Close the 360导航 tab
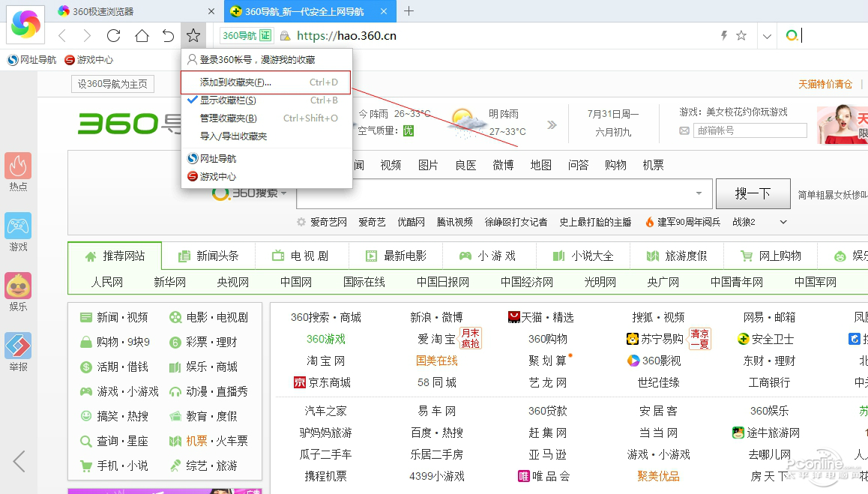This screenshot has width=868, height=494. click(384, 11)
